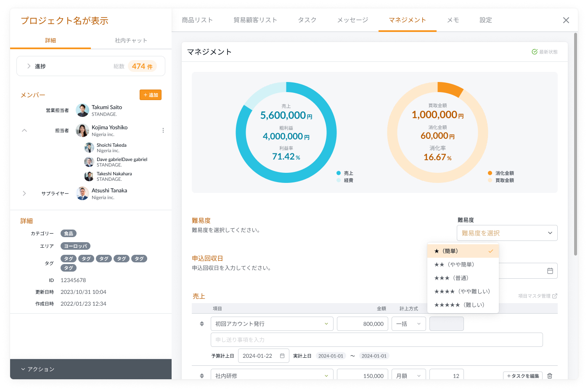Toggle the 消化金額 legend item

pyautogui.click(x=501, y=173)
